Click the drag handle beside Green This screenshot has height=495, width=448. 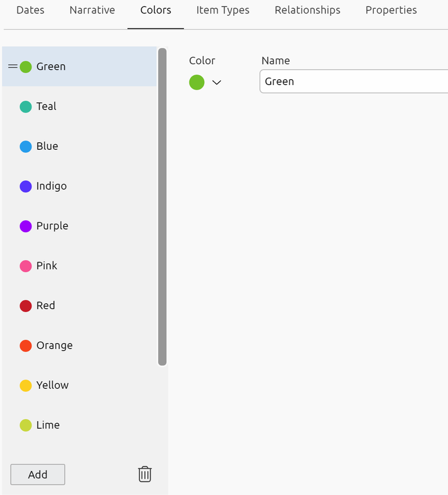point(12,66)
